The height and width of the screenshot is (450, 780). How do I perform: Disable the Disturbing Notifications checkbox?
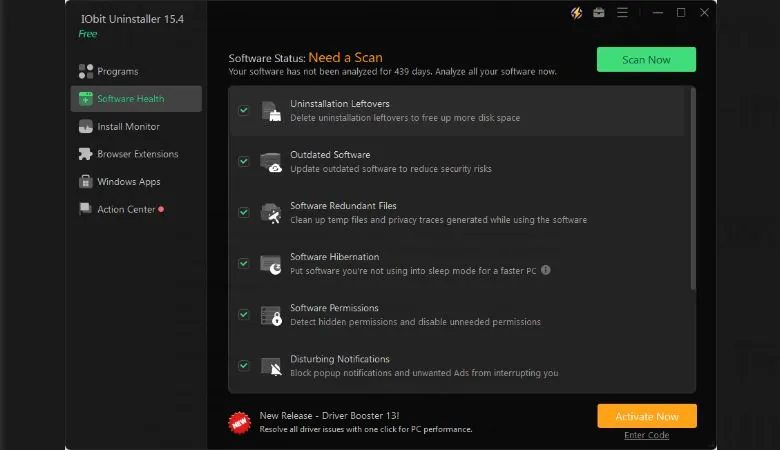click(244, 365)
